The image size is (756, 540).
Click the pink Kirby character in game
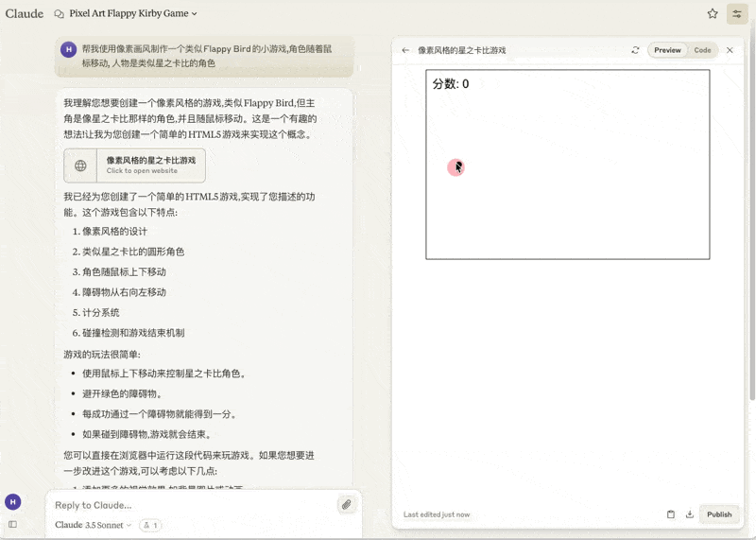(x=455, y=167)
